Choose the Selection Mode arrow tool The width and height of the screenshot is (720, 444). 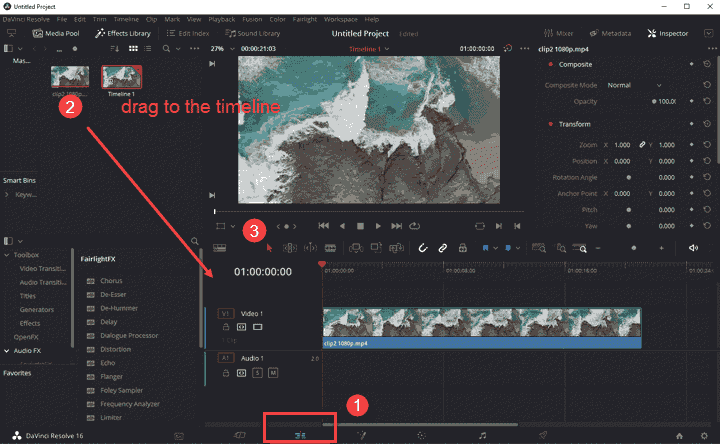(270, 248)
